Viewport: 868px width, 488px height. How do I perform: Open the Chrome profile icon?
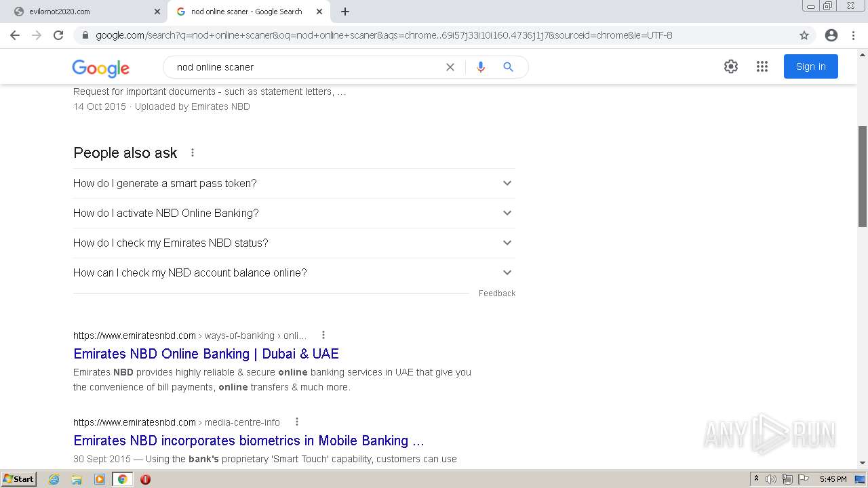(x=831, y=35)
